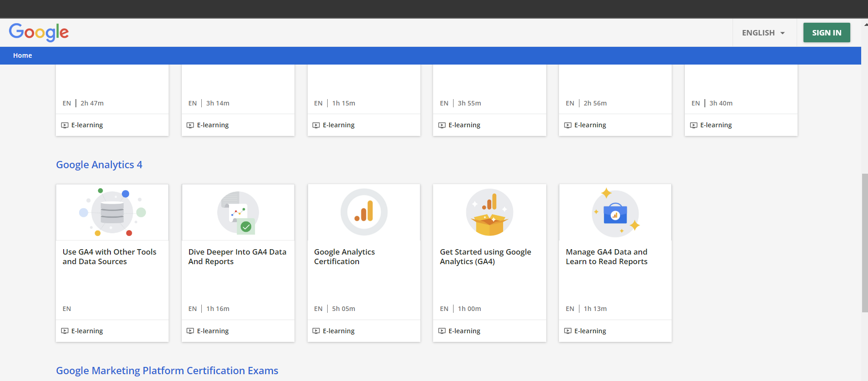Image resolution: width=868 pixels, height=381 pixels.
Task: Click E-learning icon on Use GA4 with Other Tools card
Action: tap(65, 331)
